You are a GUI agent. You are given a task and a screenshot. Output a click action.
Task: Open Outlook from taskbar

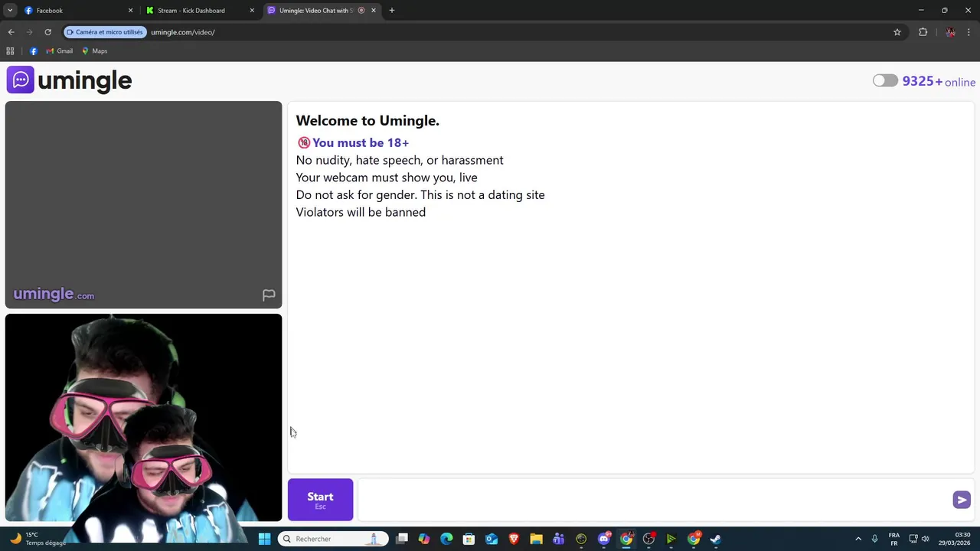tap(492, 539)
